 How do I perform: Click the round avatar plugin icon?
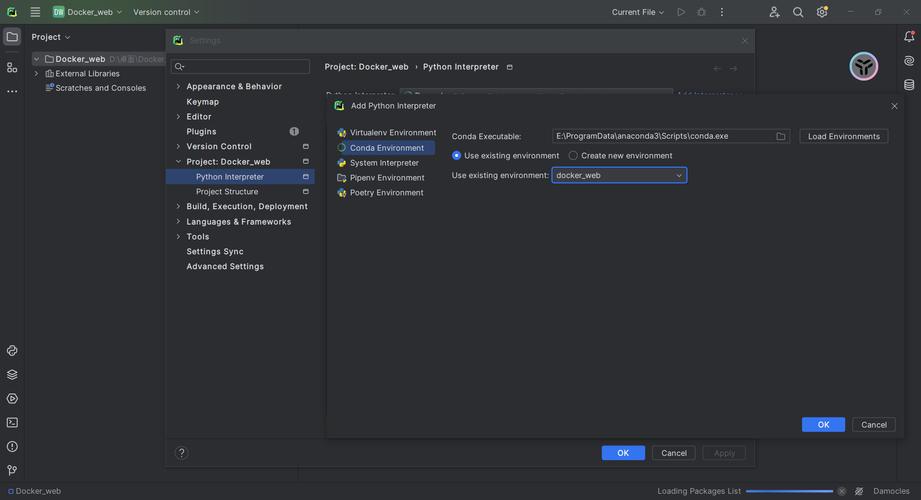click(x=863, y=66)
